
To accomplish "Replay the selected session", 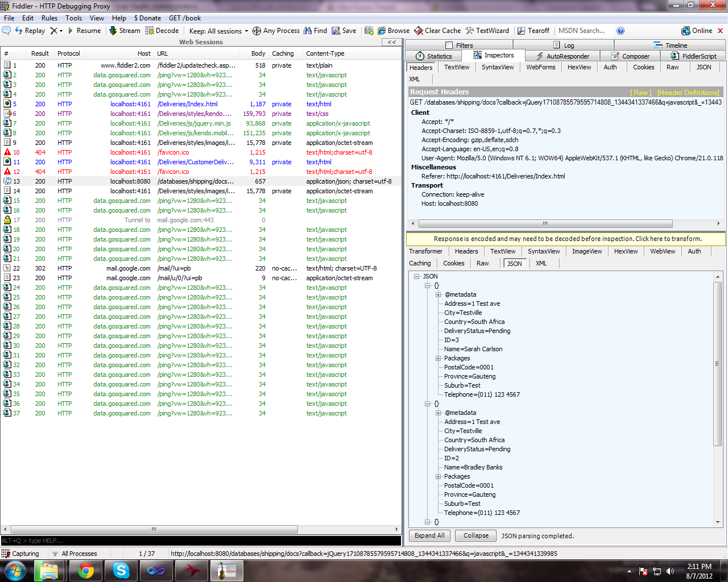I will (30, 31).
